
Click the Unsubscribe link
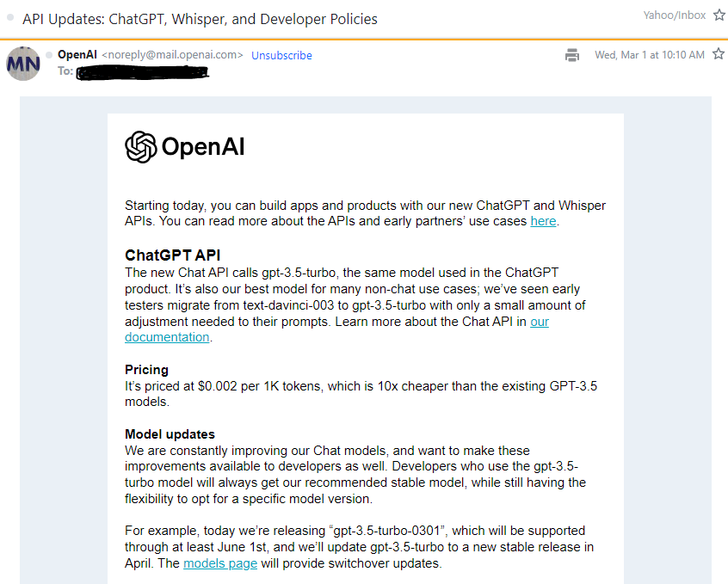tap(281, 55)
